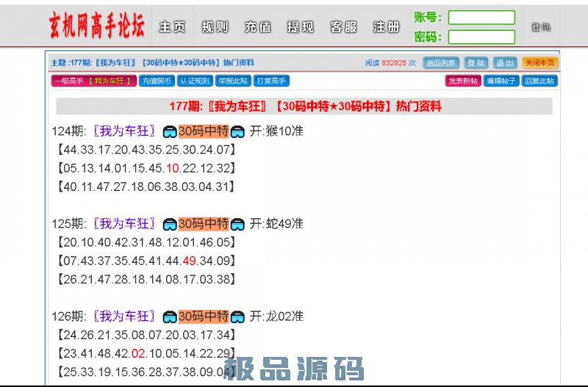Click the 回复此帖 button

539,81
